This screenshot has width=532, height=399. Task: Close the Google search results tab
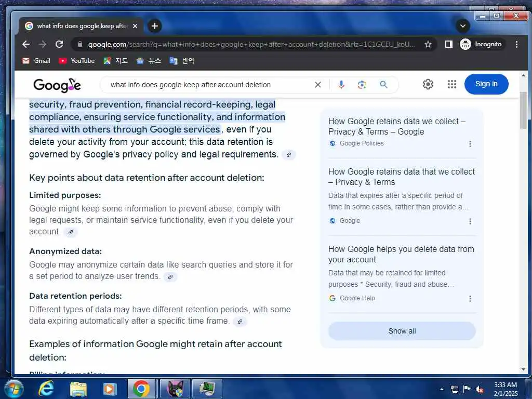pos(135,26)
